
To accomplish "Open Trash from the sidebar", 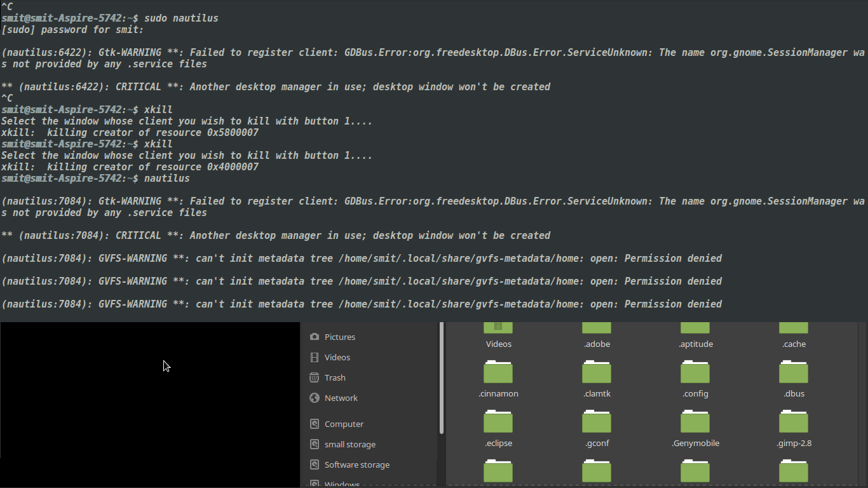I will 334,377.
